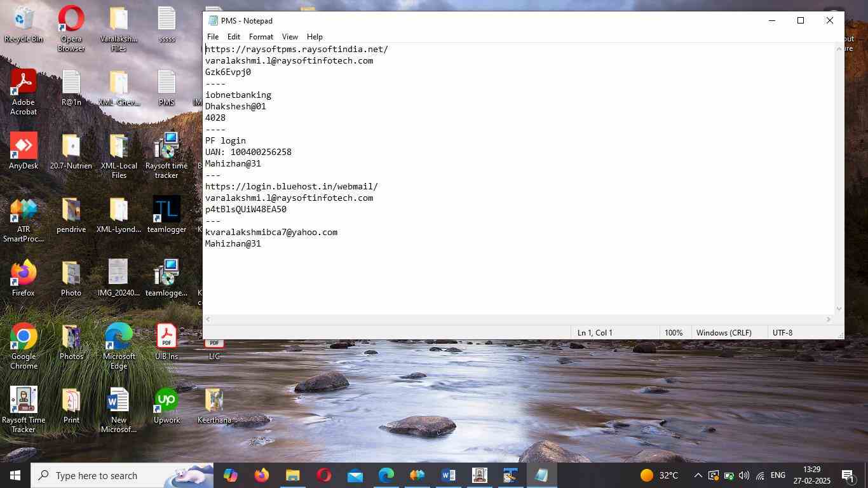The image size is (868, 488).
Task: Select the Print folder icon
Action: [x=71, y=406]
